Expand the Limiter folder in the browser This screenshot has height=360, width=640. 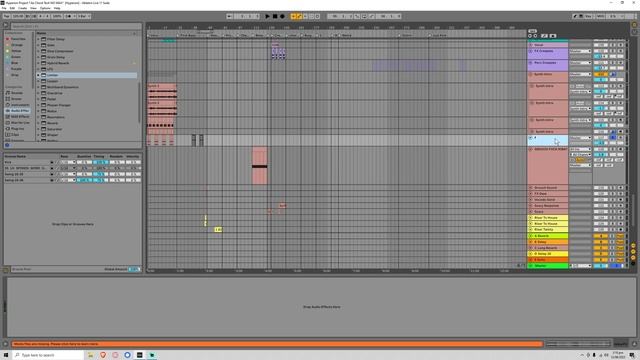click(x=38, y=75)
